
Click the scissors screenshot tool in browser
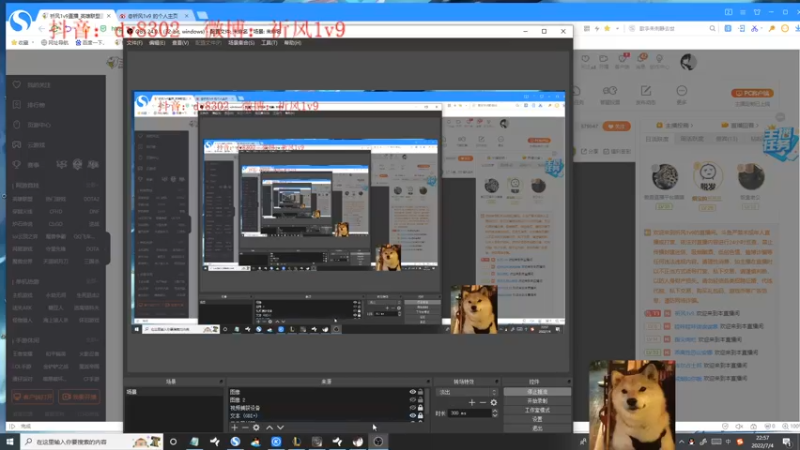[755, 29]
